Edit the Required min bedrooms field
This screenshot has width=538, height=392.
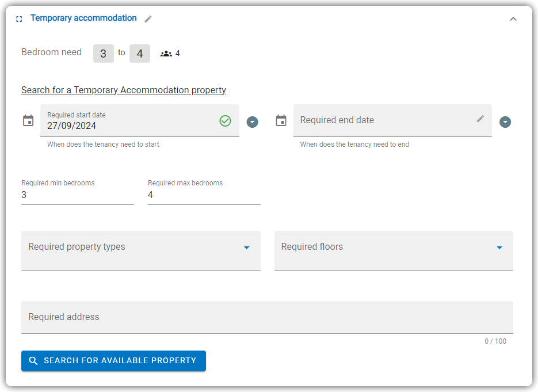78,195
